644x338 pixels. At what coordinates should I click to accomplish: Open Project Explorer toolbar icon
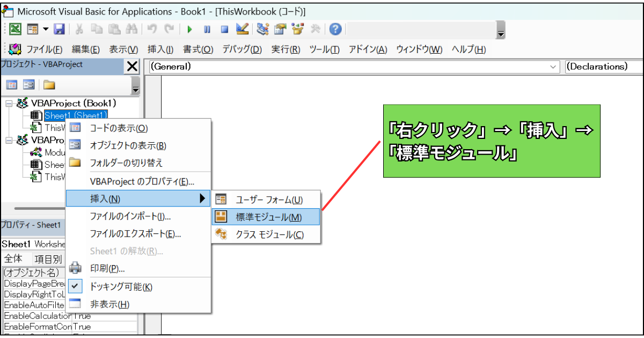[262, 29]
